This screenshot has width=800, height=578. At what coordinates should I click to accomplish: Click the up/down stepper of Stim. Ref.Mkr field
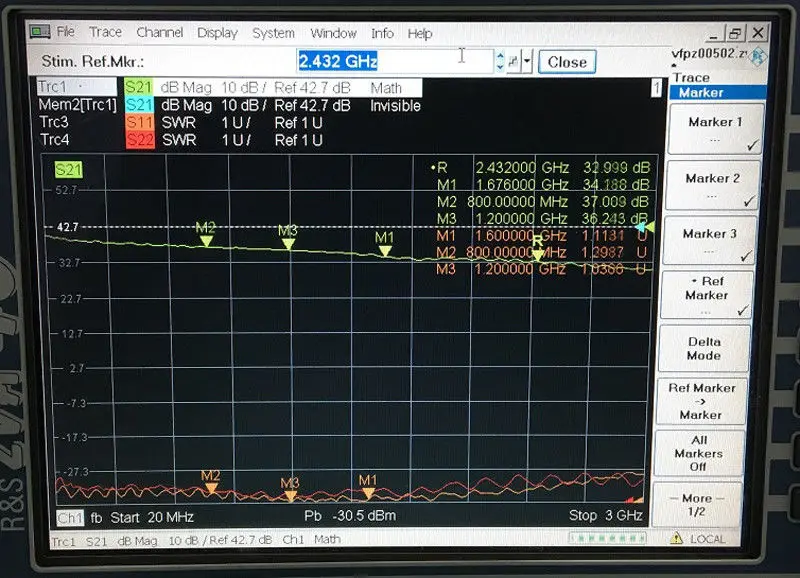click(x=501, y=62)
